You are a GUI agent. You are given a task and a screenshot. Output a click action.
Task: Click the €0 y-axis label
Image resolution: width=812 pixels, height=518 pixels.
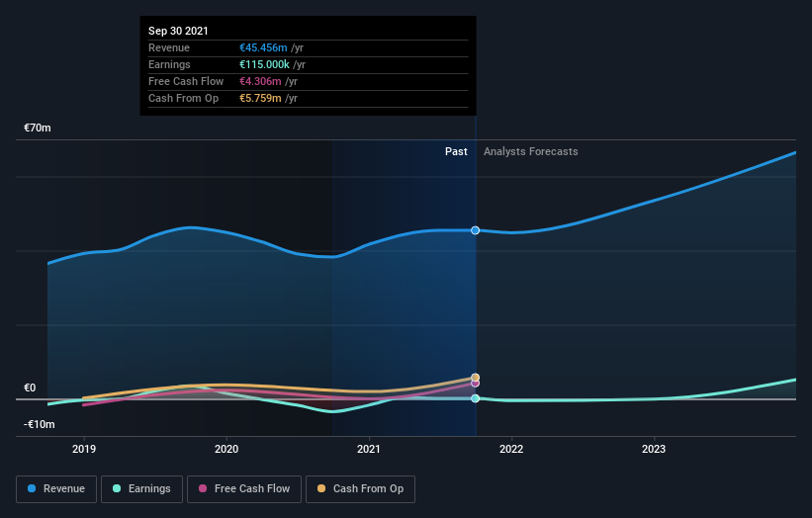[30, 388]
